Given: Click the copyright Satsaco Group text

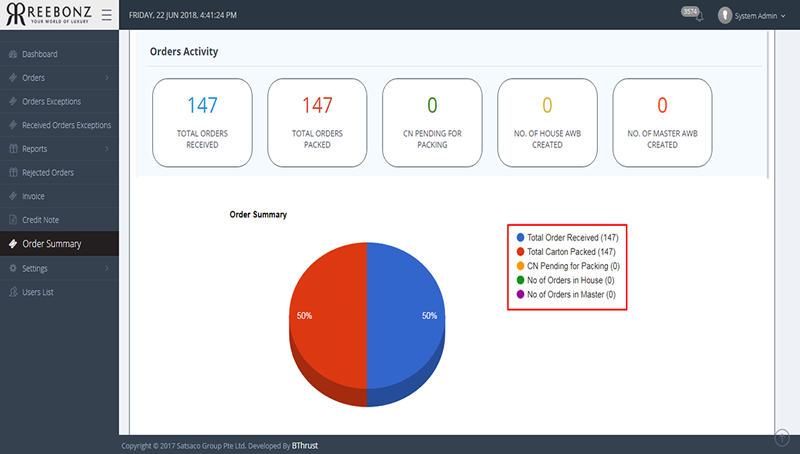Looking at the screenshot, I should (206, 446).
